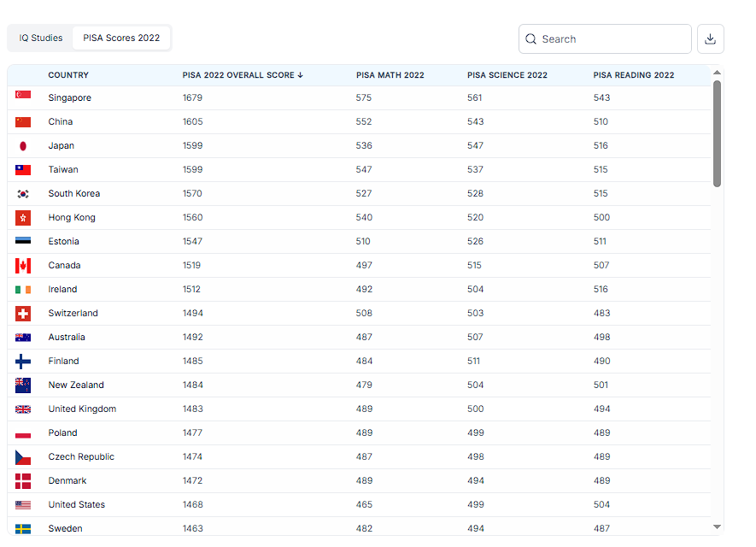Viewport: 756px width, 547px height.
Task: Click the Ireland country name
Action: tap(62, 290)
